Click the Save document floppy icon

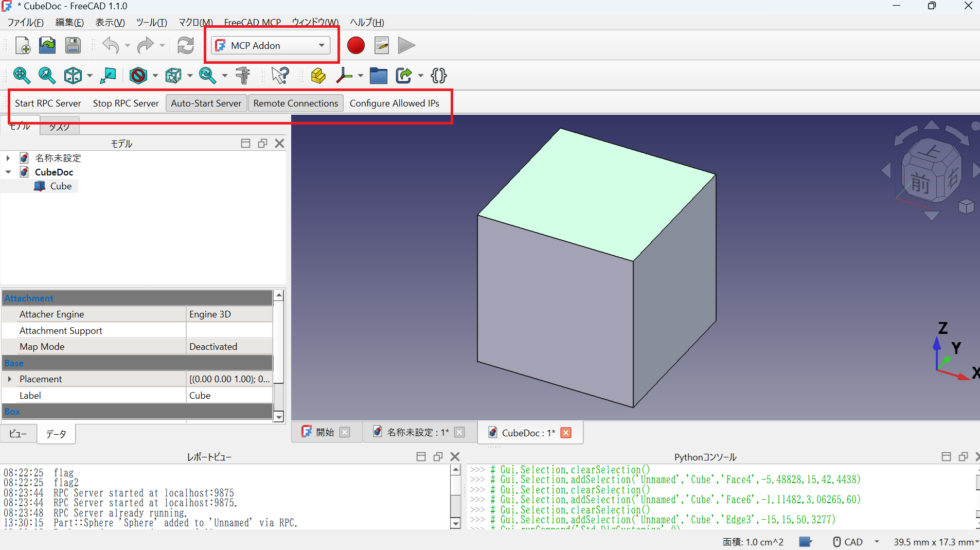click(73, 45)
